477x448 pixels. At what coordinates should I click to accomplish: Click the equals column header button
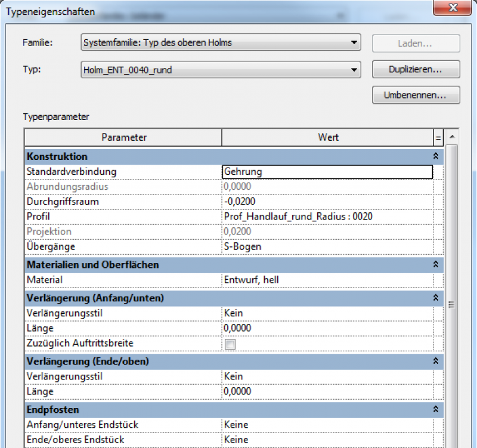point(438,138)
